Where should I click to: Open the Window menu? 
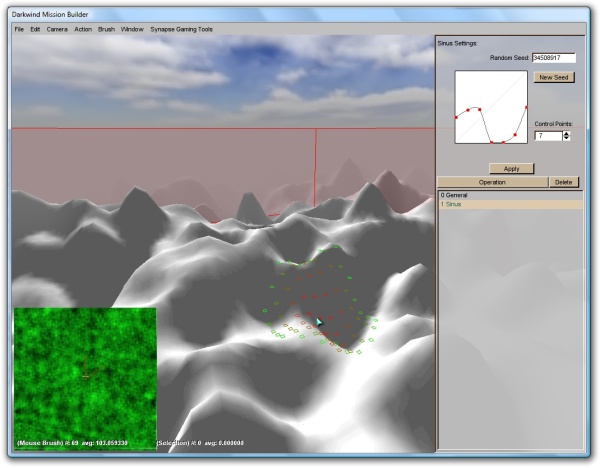tap(132, 29)
